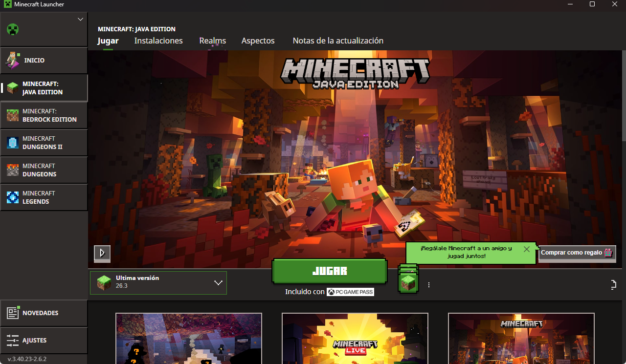Viewport: 626px width, 364px height.
Task: Click the version number 26.3
Action: point(121,286)
